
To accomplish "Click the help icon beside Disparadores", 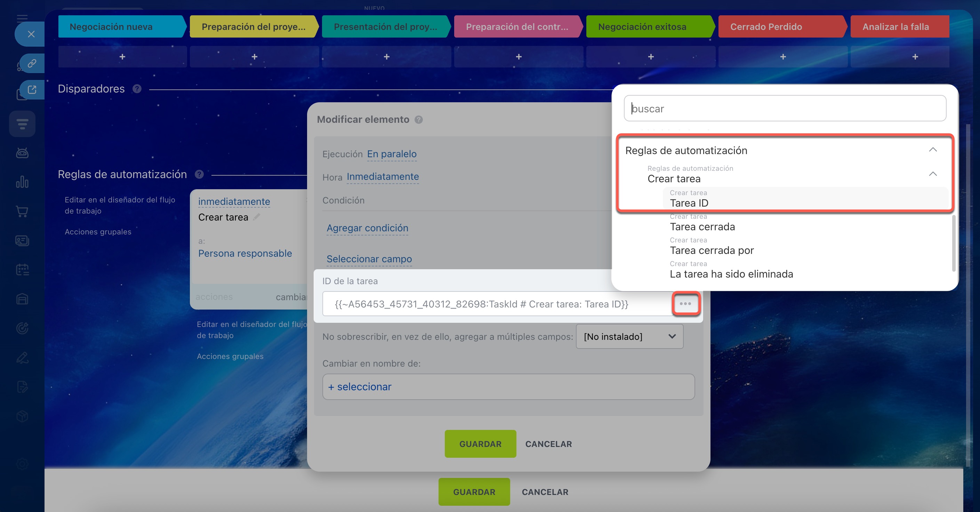I will coord(137,89).
